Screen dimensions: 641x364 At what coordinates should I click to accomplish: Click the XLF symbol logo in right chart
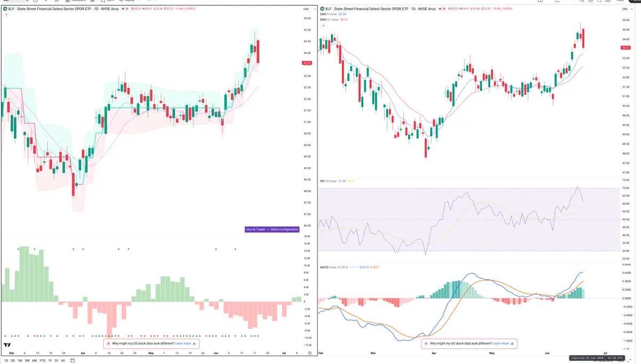322,9
